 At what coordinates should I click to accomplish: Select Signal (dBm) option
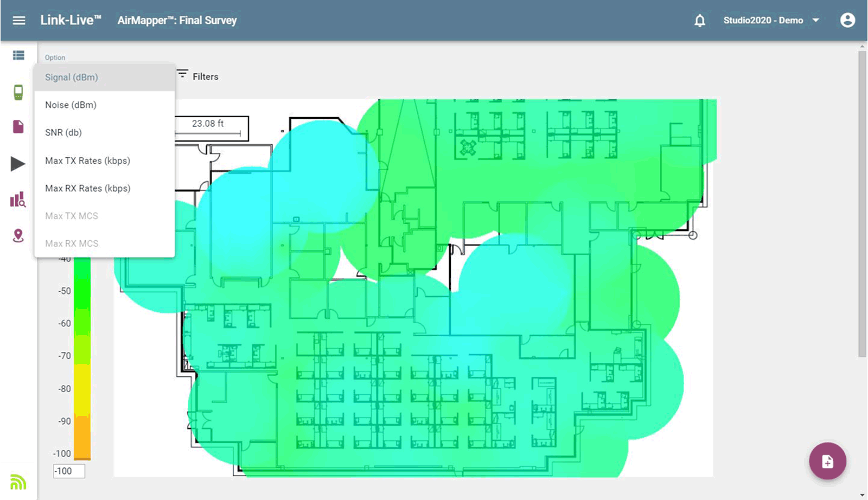pos(105,77)
